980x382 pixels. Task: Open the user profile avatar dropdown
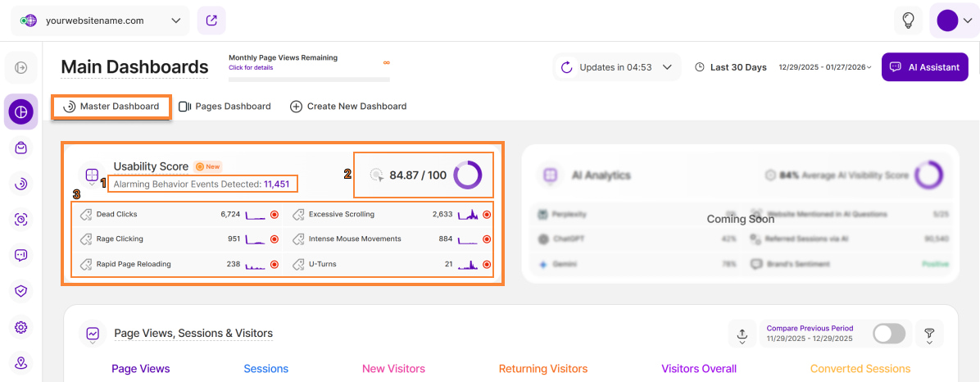pyautogui.click(x=953, y=20)
